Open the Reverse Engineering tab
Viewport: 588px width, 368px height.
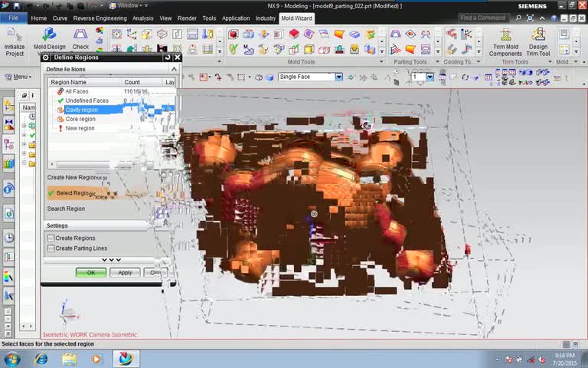pyautogui.click(x=100, y=18)
